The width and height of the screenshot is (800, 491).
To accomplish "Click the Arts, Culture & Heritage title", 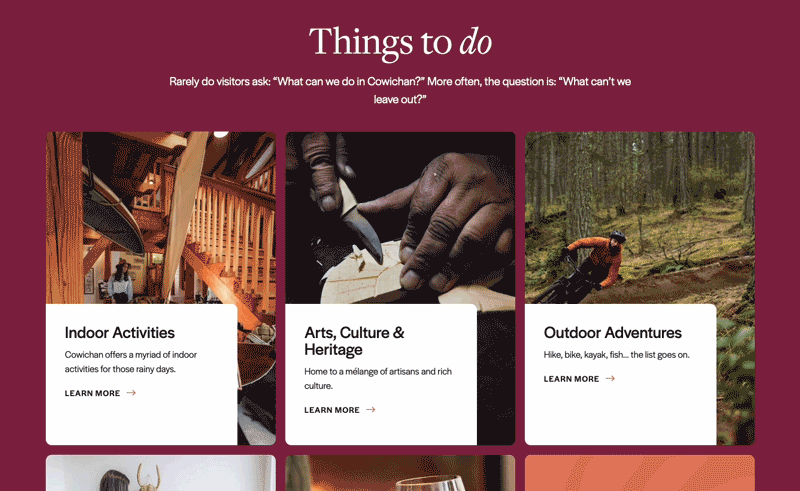I will (355, 341).
